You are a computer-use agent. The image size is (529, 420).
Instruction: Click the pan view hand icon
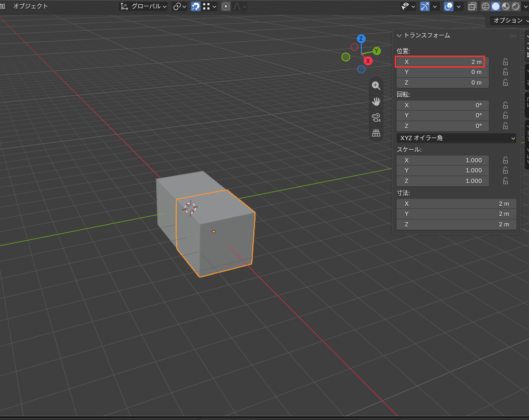coord(376,101)
